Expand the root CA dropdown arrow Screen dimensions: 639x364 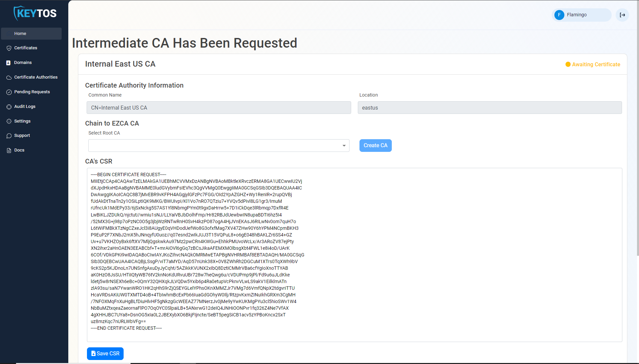pyautogui.click(x=344, y=146)
